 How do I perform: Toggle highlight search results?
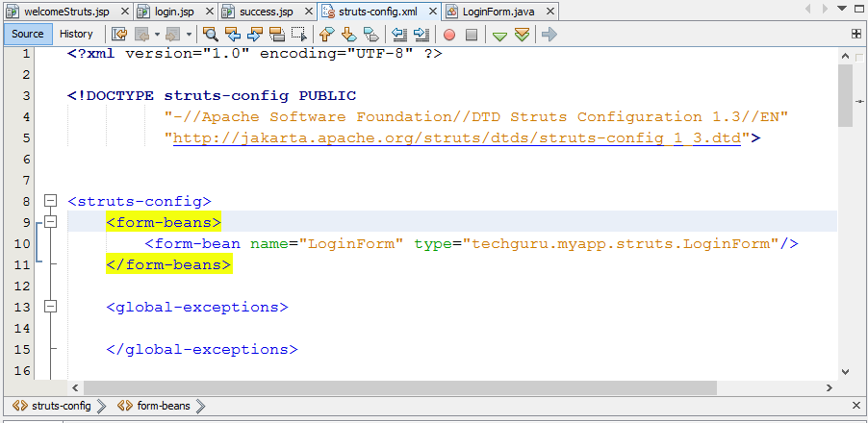(277, 35)
